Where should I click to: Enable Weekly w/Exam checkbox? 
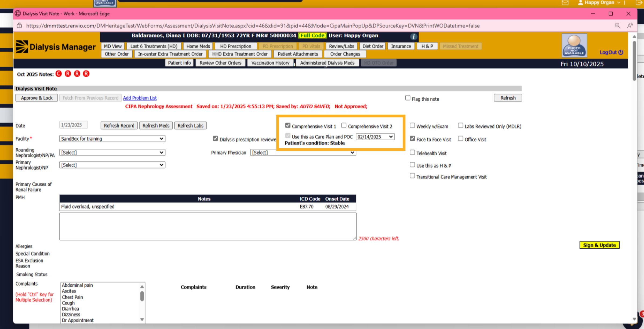point(412,125)
